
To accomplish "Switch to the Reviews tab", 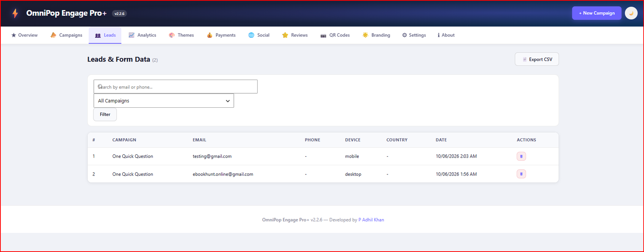I will pyautogui.click(x=295, y=35).
